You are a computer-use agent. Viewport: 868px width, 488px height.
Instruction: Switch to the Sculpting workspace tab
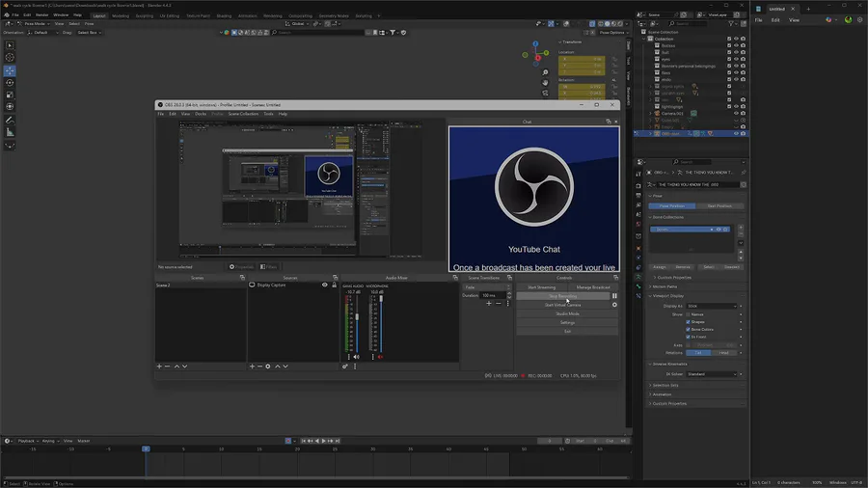[144, 16]
